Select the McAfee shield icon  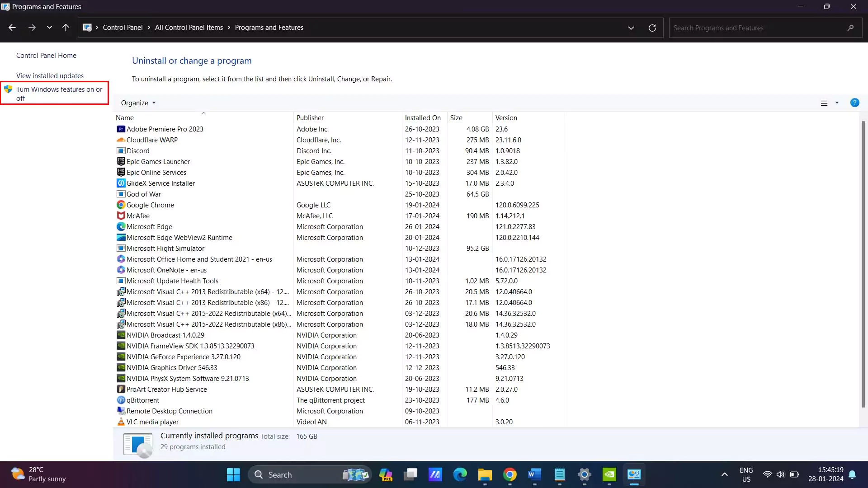pos(121,216)
